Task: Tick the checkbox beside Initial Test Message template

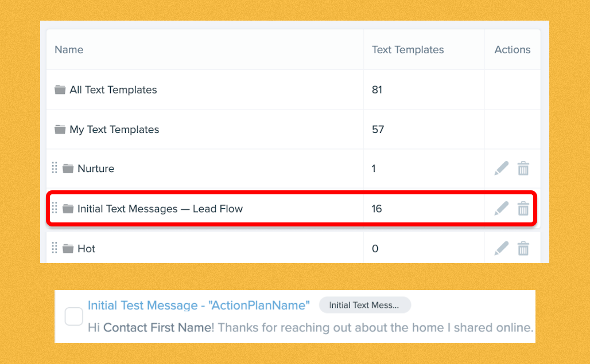Action: [73, 316]
